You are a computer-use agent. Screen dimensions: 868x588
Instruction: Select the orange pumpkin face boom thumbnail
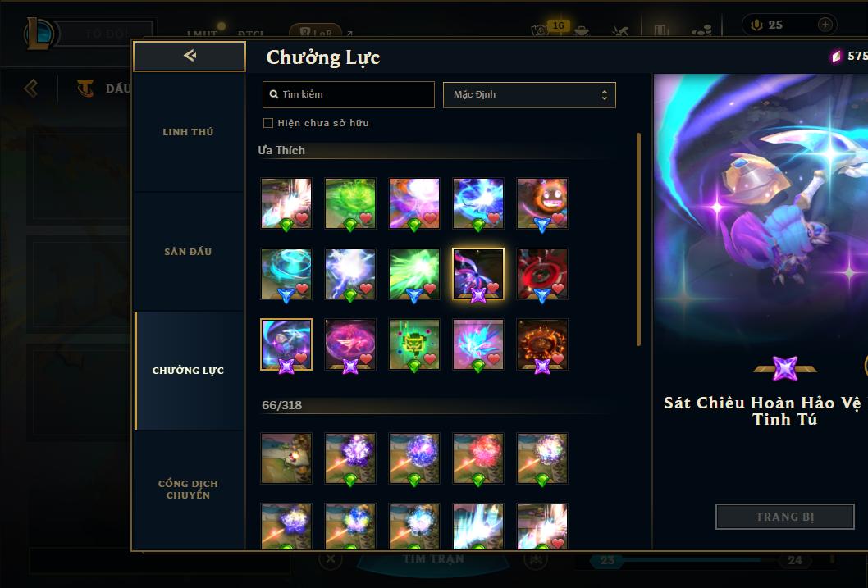tap(542, 203)
